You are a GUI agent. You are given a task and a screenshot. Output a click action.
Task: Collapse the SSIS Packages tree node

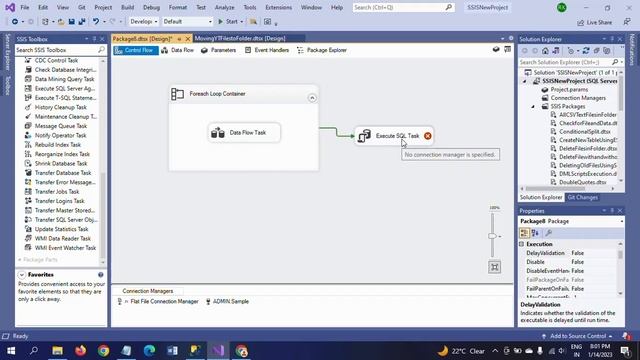coord(533,107)
